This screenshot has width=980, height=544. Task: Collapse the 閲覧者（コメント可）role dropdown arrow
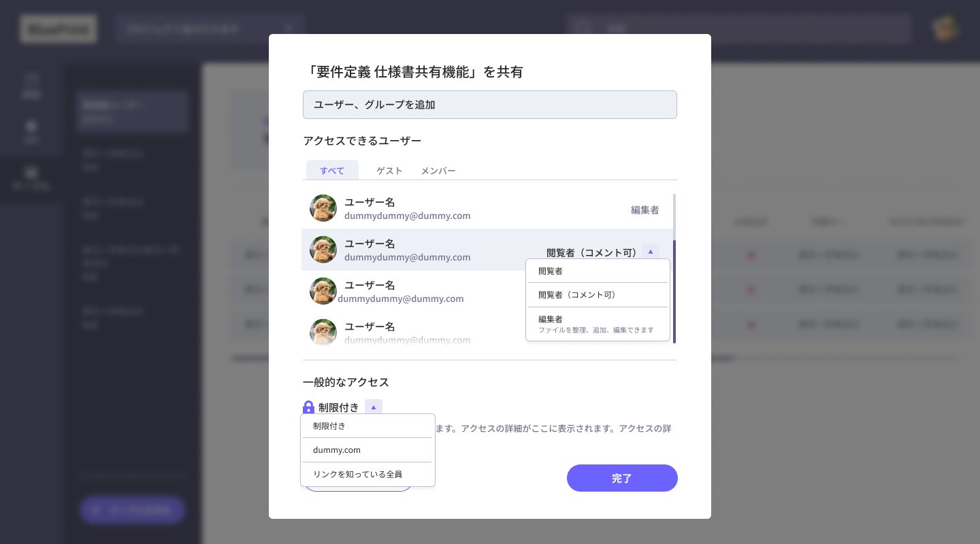point(651,252)
